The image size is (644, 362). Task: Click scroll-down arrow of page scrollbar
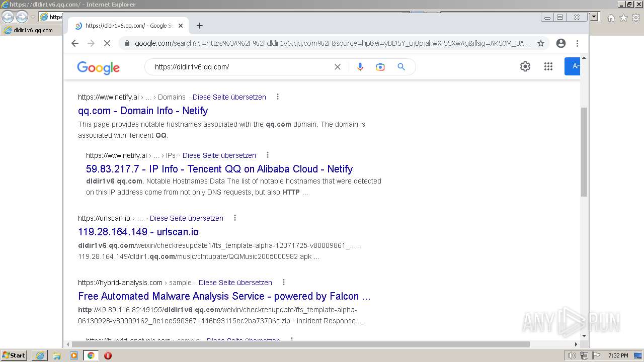tap(584, 336)
